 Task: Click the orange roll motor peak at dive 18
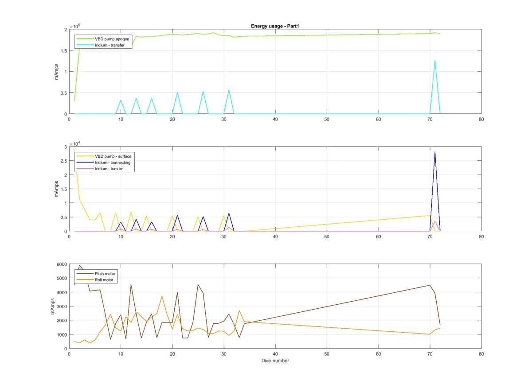click(x=162, y=296)
